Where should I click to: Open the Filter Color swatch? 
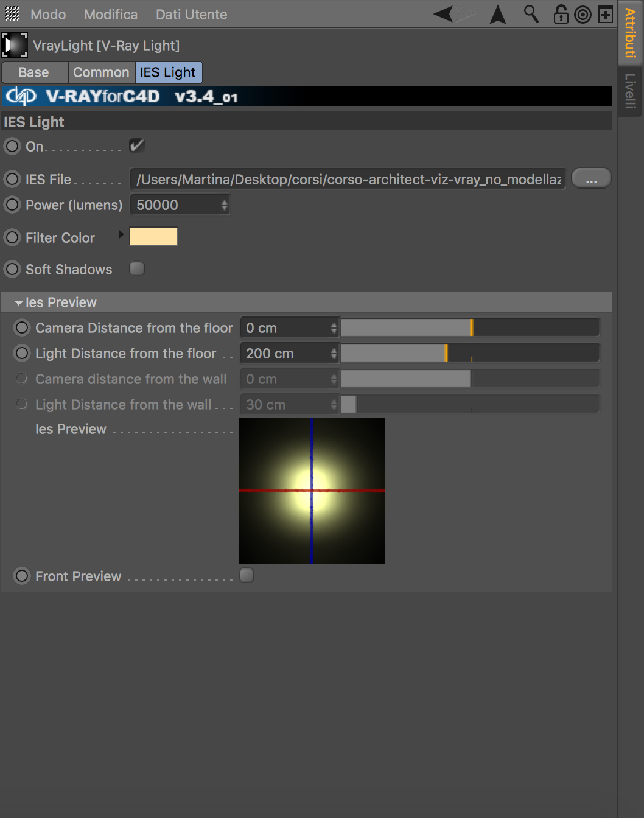coord(153,236)
